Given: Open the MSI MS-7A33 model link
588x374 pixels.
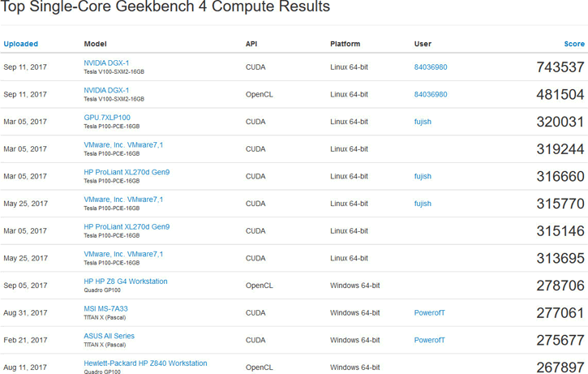Looking at the screenshot, I should (105, 308).
